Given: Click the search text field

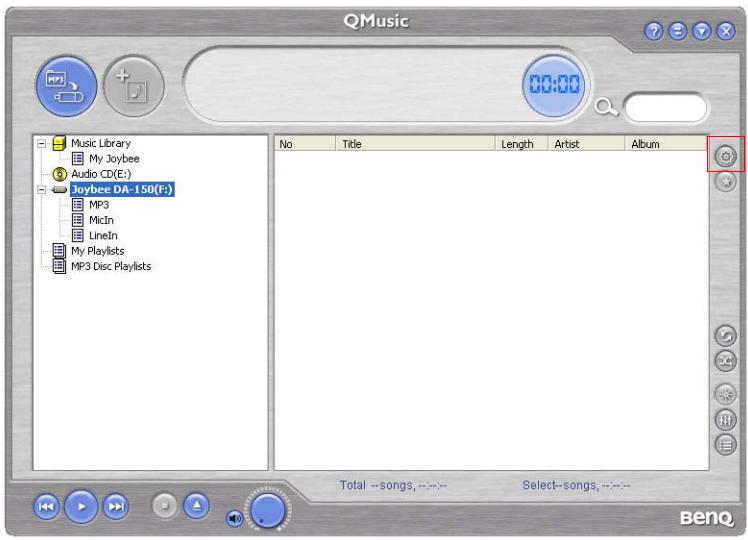Looking at the screenshot, I should coord(665,107).
